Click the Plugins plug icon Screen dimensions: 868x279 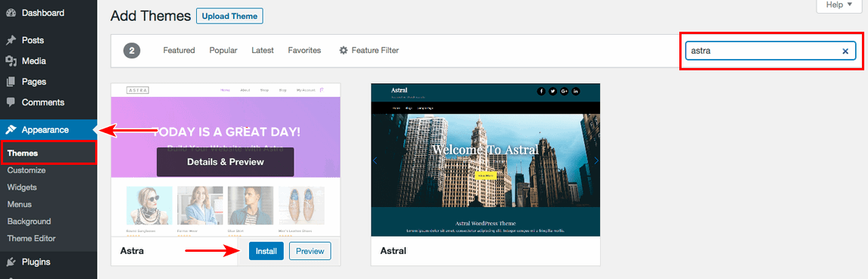[x=11, y=262]
